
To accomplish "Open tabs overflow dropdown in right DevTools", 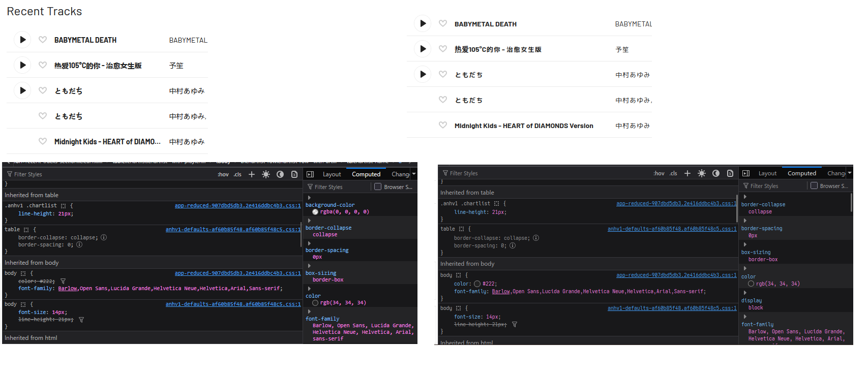I will pyautogui.click(x=850, y=173).
